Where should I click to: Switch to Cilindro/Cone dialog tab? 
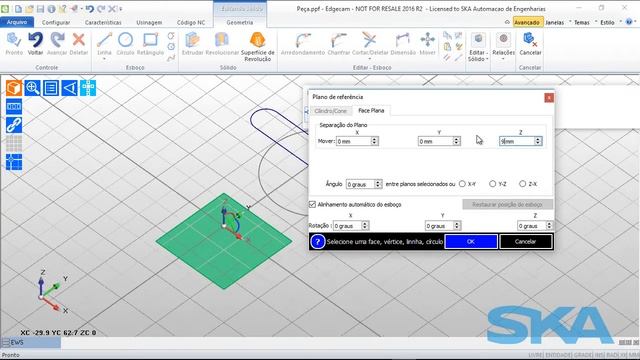point(330,111)
